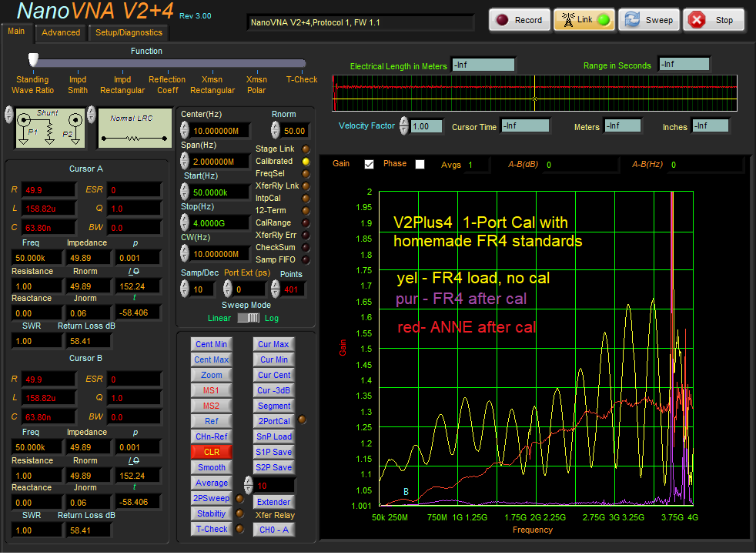
Task: Click the Stop button
Action: pyautogui.click(x=714, y=20)
